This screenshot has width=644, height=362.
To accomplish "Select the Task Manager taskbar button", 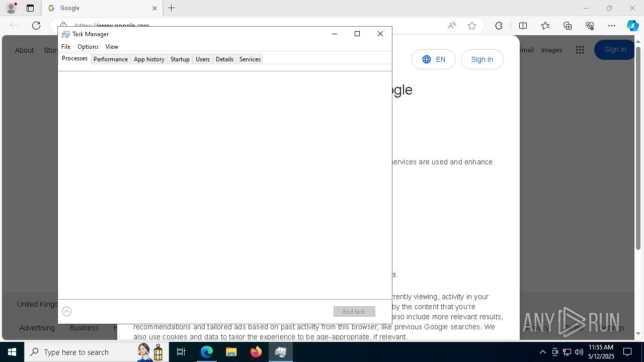I will (x=281, y=352).
